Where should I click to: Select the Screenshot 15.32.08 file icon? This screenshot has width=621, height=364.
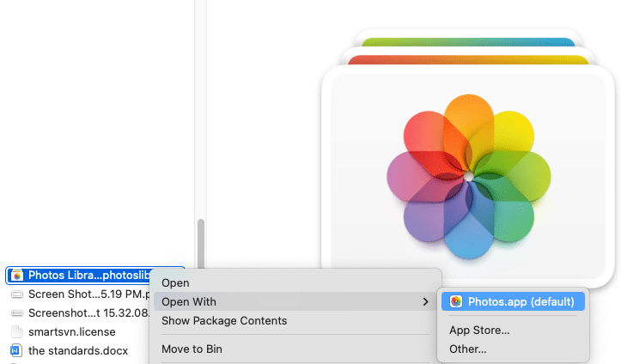(16, 313)
